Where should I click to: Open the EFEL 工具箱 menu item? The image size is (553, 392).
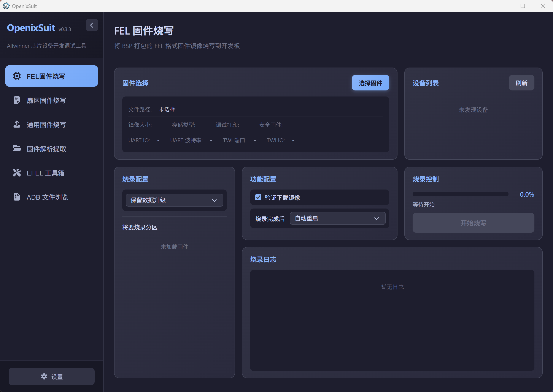[45, 173]
